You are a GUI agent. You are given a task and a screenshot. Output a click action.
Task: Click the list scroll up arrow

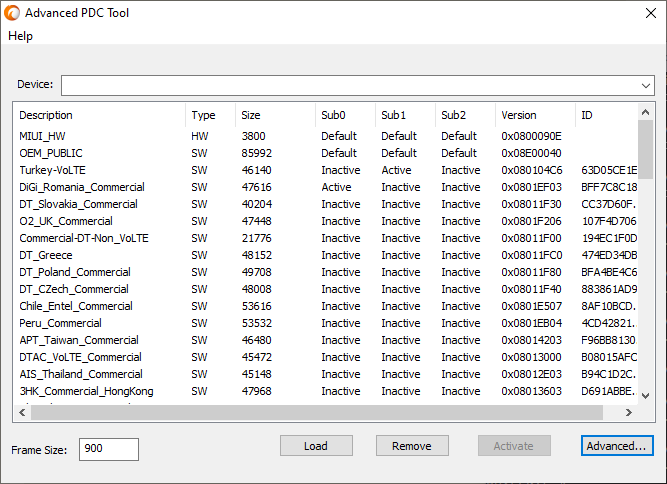click(x=645, y=112)
